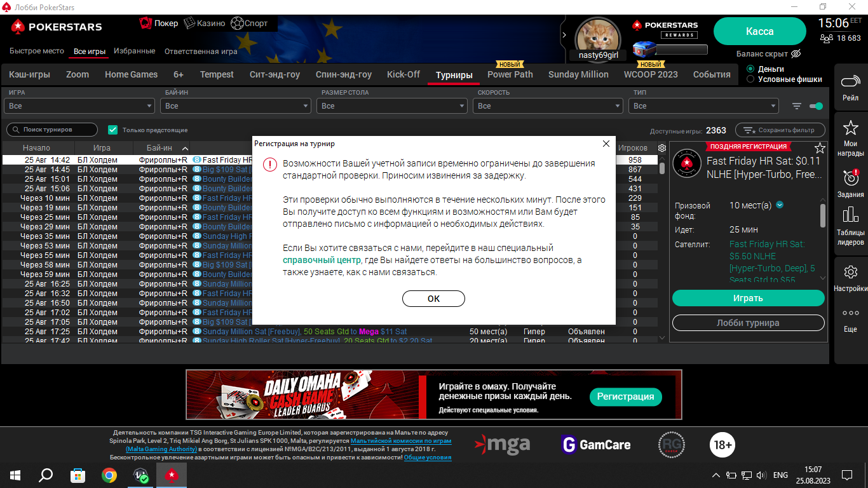Image resolution: width=868 pixels, height=488 pixels.
Task: Open the Размер стола filter dropdown
Action: (x=391, y=106)
